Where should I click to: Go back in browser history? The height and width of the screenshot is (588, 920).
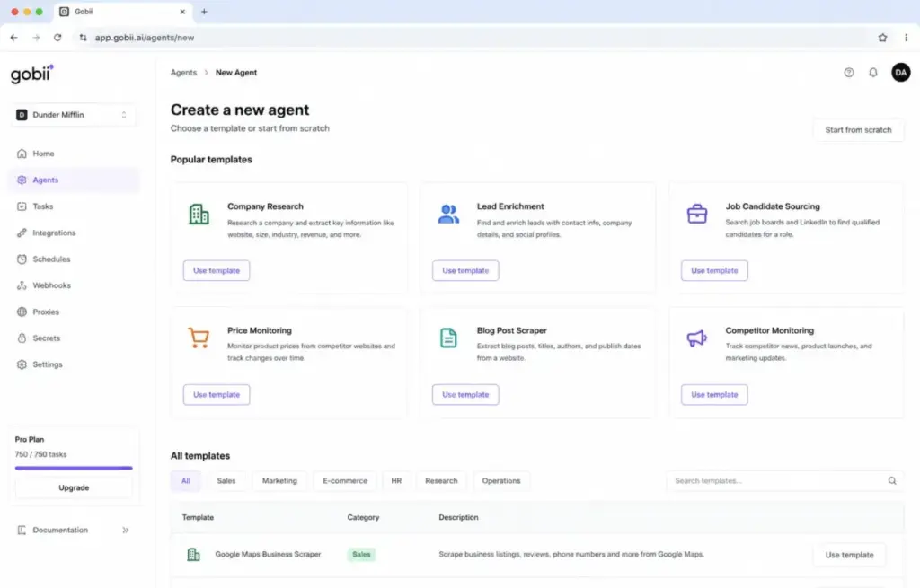click(x=14, y=38)
